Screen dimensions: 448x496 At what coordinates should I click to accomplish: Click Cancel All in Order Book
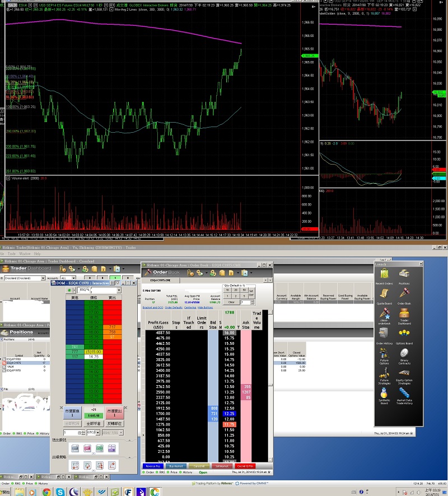(x=199, y=466)
